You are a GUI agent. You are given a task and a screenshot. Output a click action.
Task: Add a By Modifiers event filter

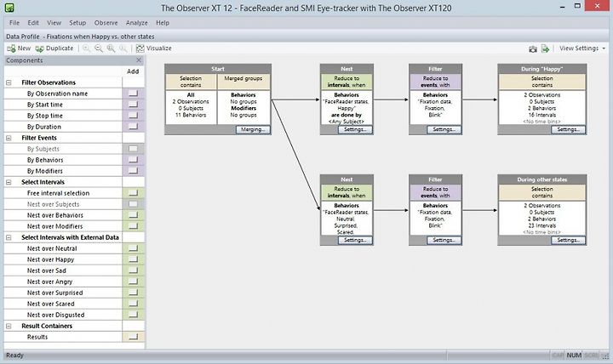point(134,171)
